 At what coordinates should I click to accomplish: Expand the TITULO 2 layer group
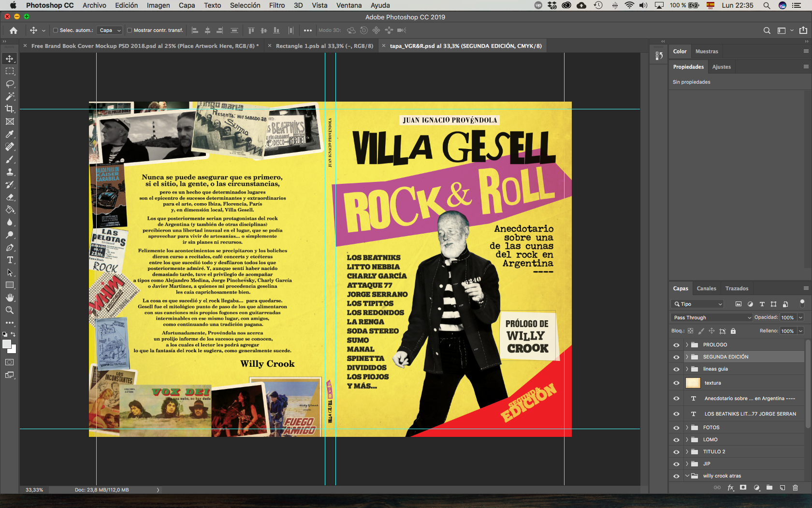[687, 452]
